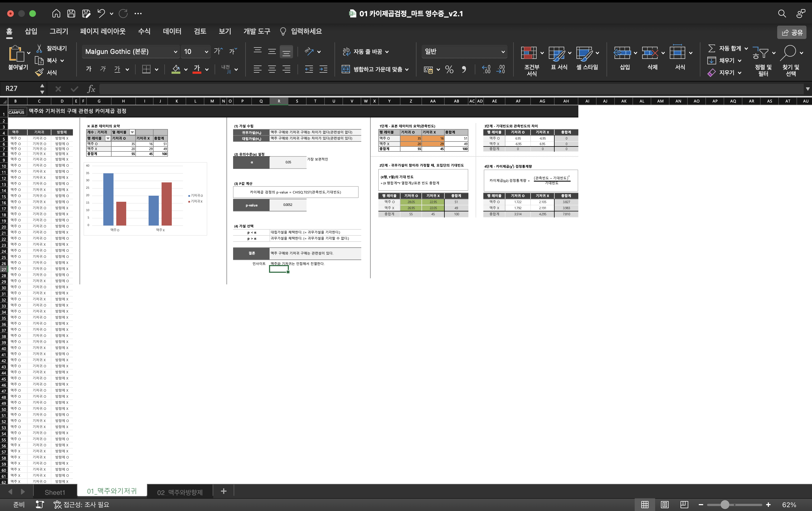Click the Undo arrow icon
Image resolution: width=812 pixels, height=511 pixels.
click(x=101, y=14)
